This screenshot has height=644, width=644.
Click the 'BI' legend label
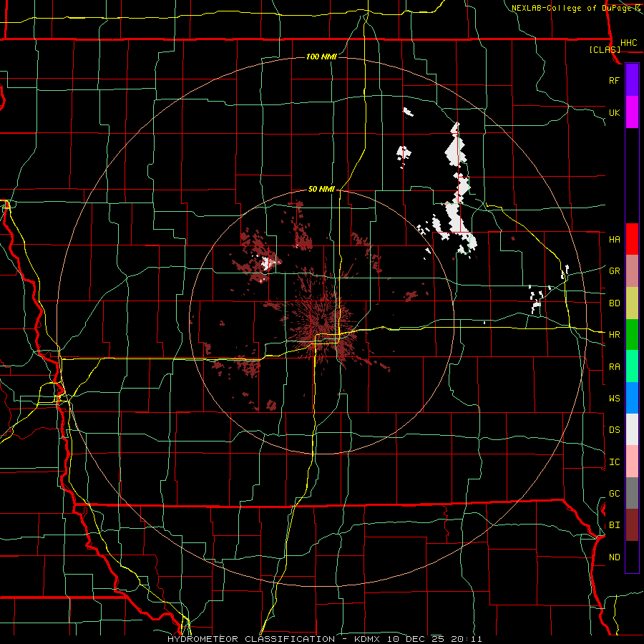[x=614, y=525]
